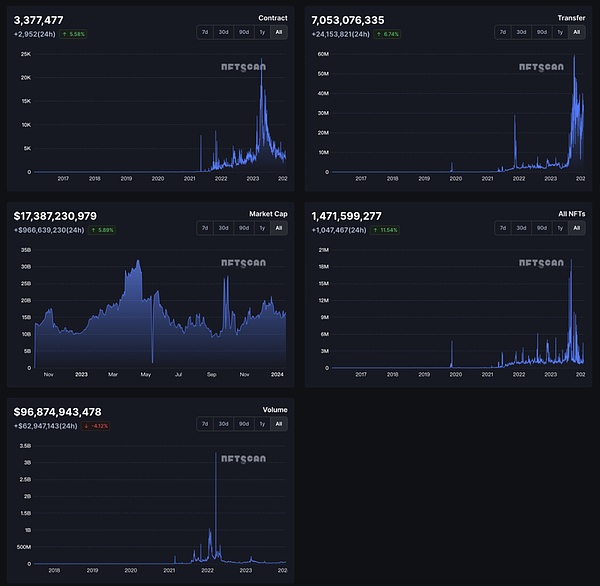Select 1y range on All NFTs chart
Image resolution: width=600 pixels, height=586 pixels.
click(x=560, y=228)
